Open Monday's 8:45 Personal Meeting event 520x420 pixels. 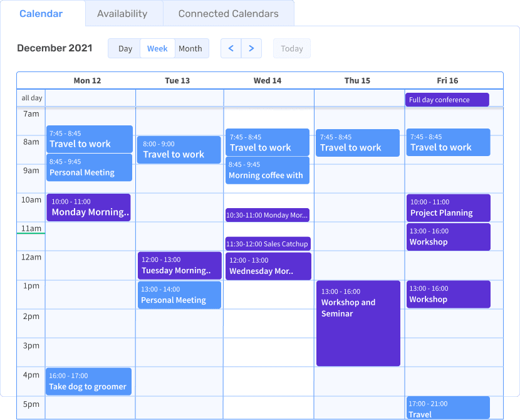click(x=89, y=167)
